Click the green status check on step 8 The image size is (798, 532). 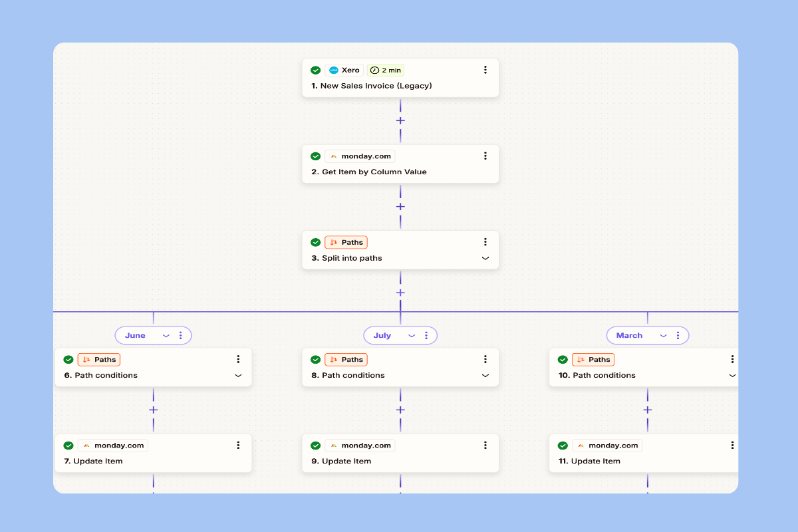pos(315,360)
